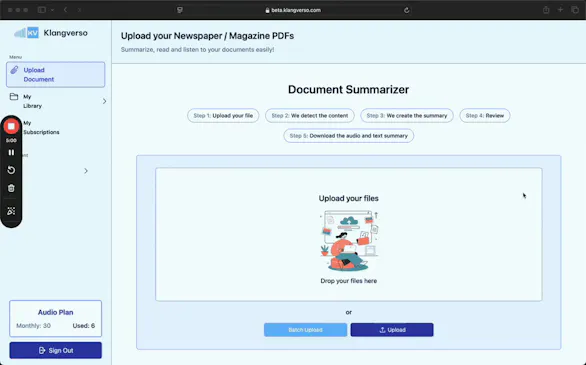Select Step 2: We detect the content

click(x=310, y=115)
